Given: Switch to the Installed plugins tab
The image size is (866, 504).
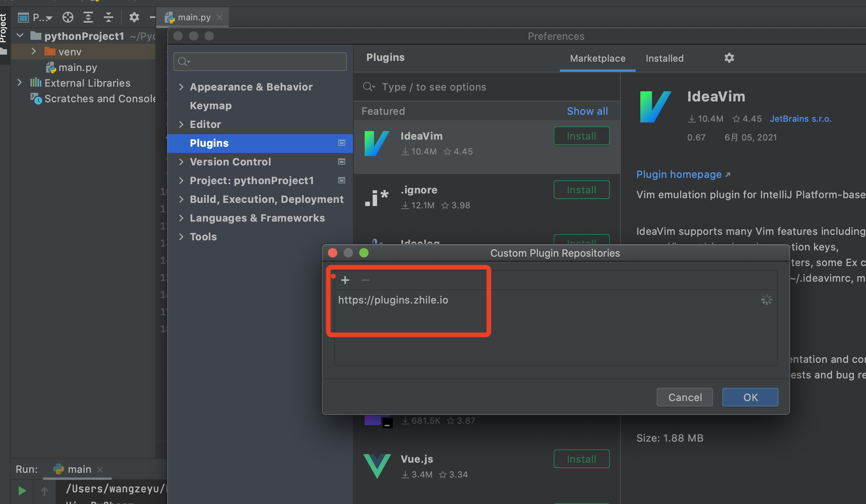Looking at the screenshot, I should click(x=664, y=59).
